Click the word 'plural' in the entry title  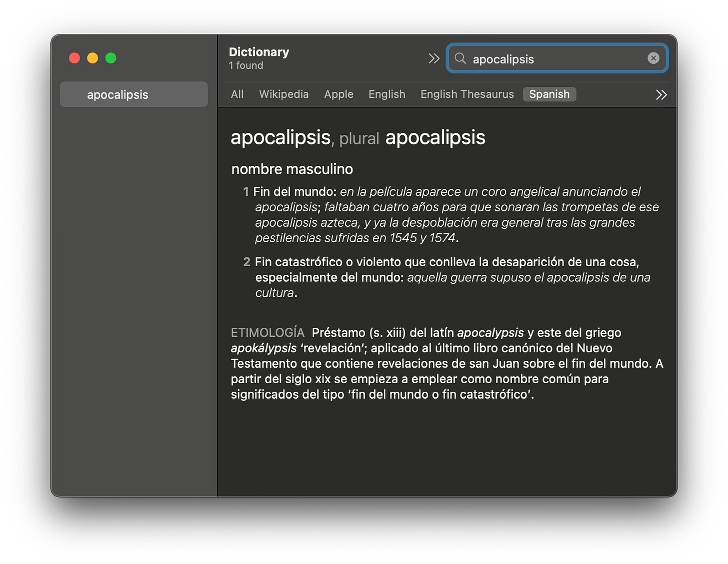click(359, 139)
